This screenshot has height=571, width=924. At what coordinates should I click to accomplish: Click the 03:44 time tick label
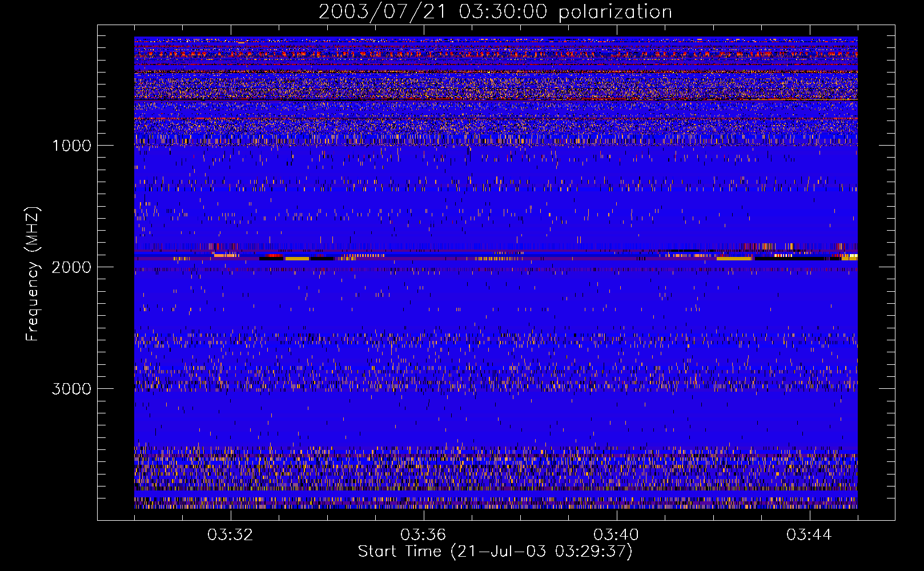(809, 535)
